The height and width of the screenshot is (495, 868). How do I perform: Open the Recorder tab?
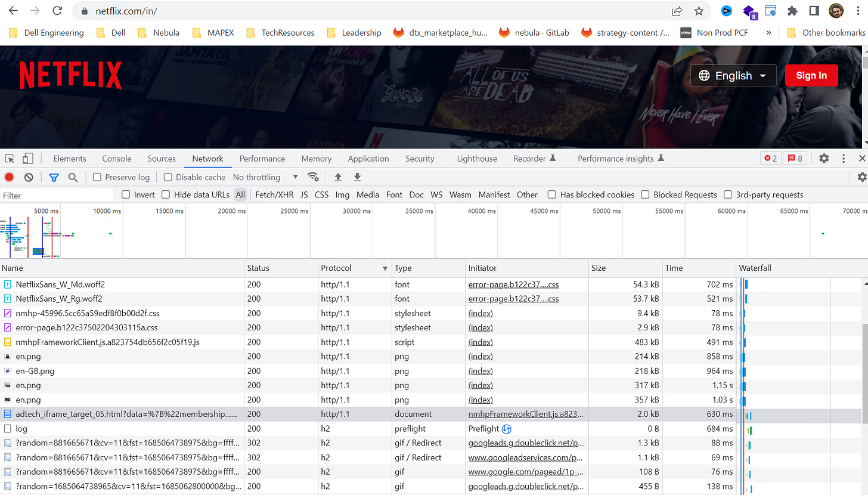point(534,159)
